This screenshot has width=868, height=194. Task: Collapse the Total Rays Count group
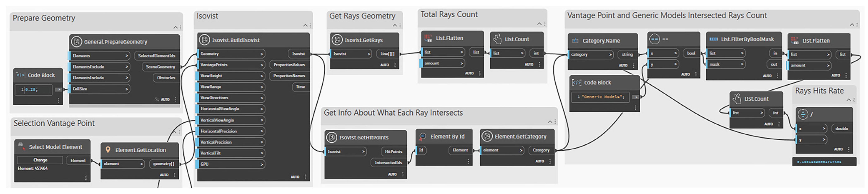(x=539, y=24)
